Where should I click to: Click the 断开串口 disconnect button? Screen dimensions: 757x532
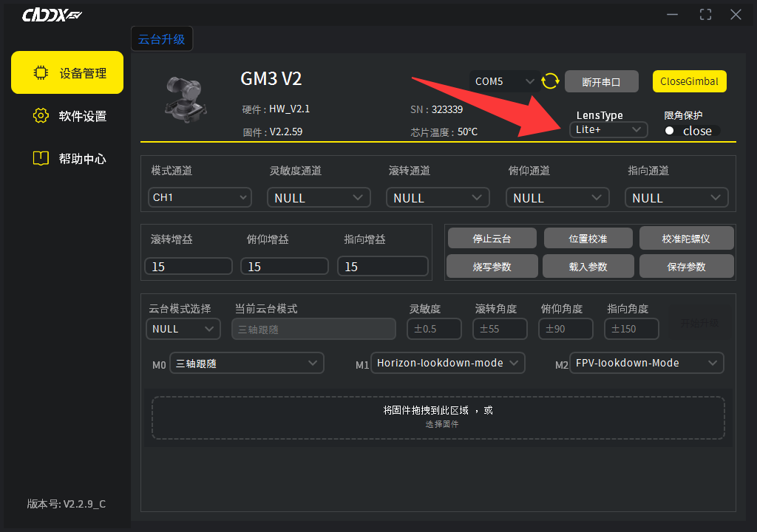tap(602, 81)
